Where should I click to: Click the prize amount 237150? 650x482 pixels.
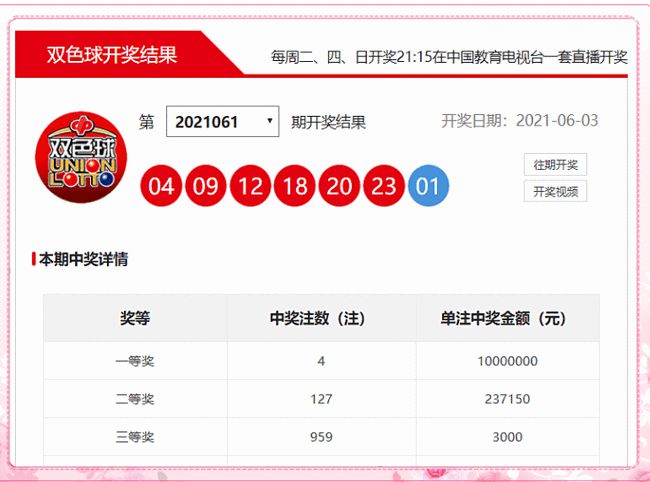(x=507, y=399)
